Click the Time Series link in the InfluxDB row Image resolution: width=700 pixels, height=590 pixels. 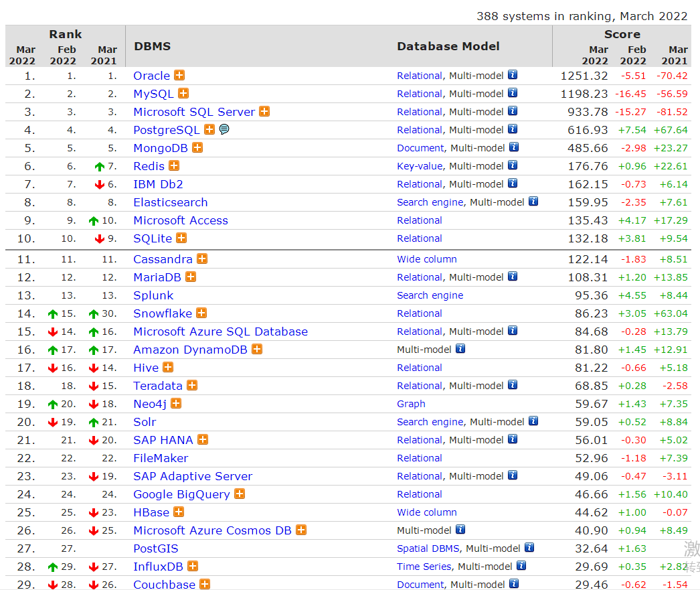tap(424, 567)
